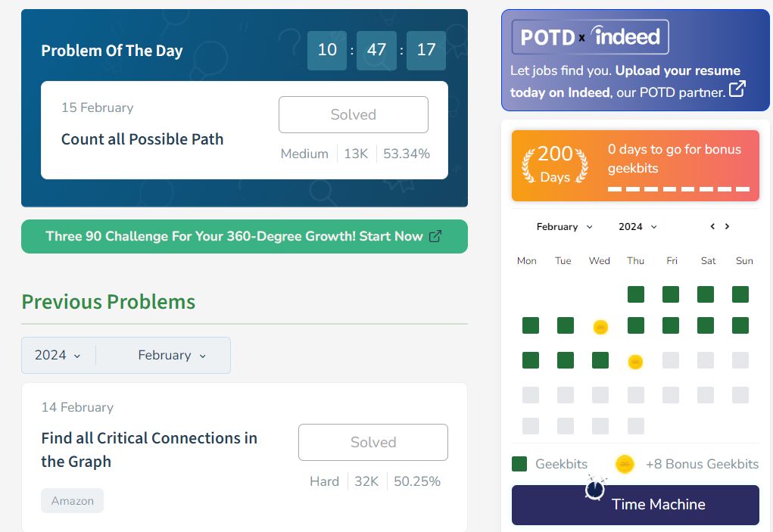Expand the Previous Problems February month selector
Screen dimensions: 773x532
coord(172,355)
